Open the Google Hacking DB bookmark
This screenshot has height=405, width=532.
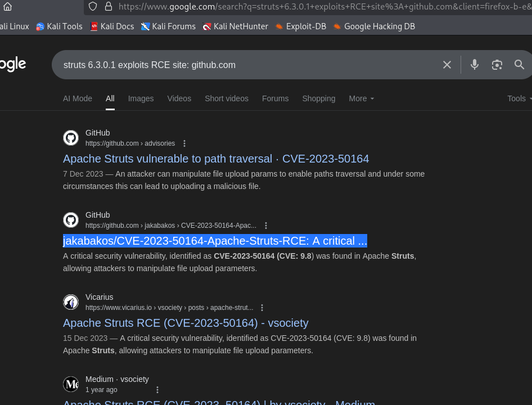click(x=374, y=26)
